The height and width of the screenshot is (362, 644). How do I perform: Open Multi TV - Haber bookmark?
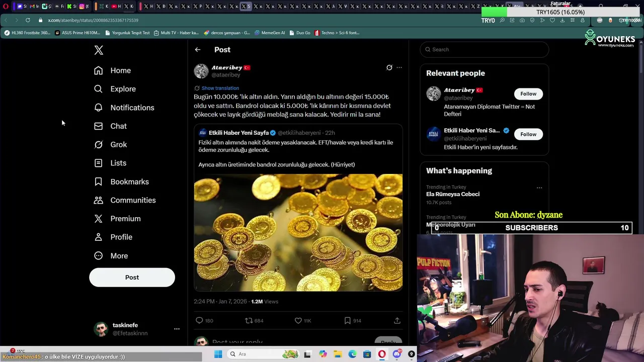pos(176,33)
